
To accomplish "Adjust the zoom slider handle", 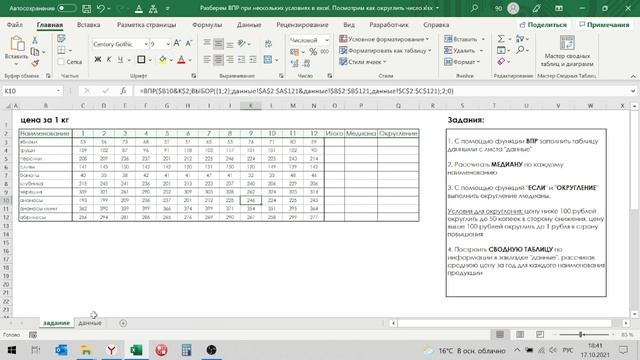I will click(580, 335).
